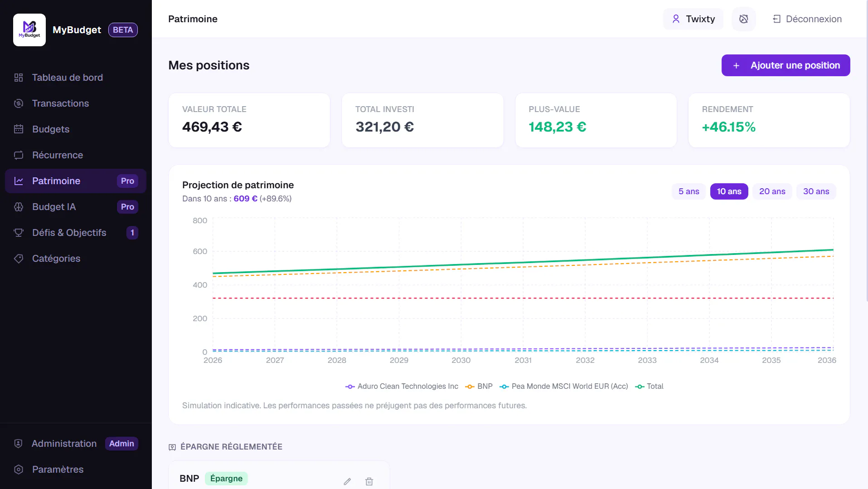Click the Déconnexion link
Viewport: 868px width, 489px height.
click(x=807, y=19)
